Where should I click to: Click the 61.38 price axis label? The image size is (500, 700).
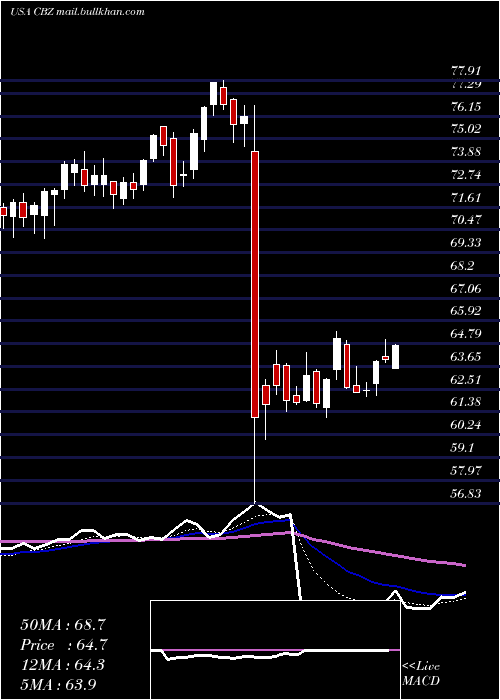coord(466,402)
